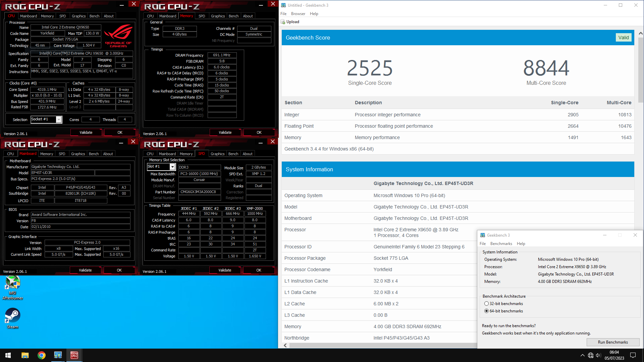Click Geekbench 3 small dialog title icon
644x362 pixels.
coord(482,235)
